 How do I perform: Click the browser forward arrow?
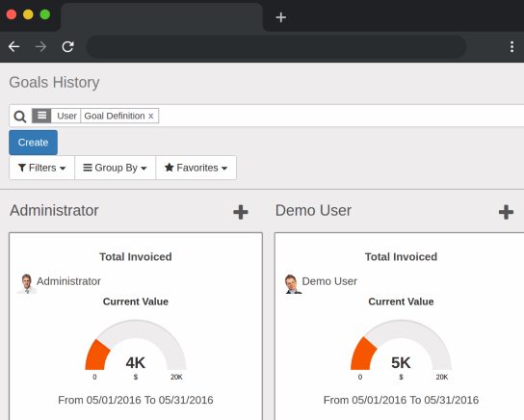click(40, 47)
